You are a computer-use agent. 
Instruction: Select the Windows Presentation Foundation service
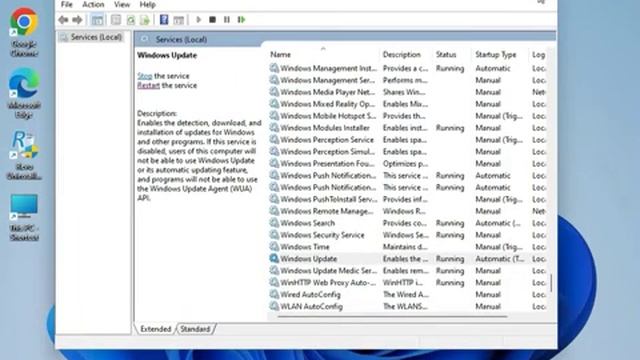pos(407,164)
